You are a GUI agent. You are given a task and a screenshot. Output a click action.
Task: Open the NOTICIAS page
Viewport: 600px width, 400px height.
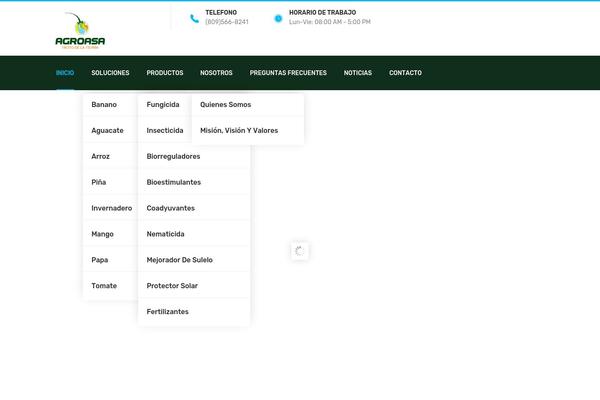[x=358, y=73]
